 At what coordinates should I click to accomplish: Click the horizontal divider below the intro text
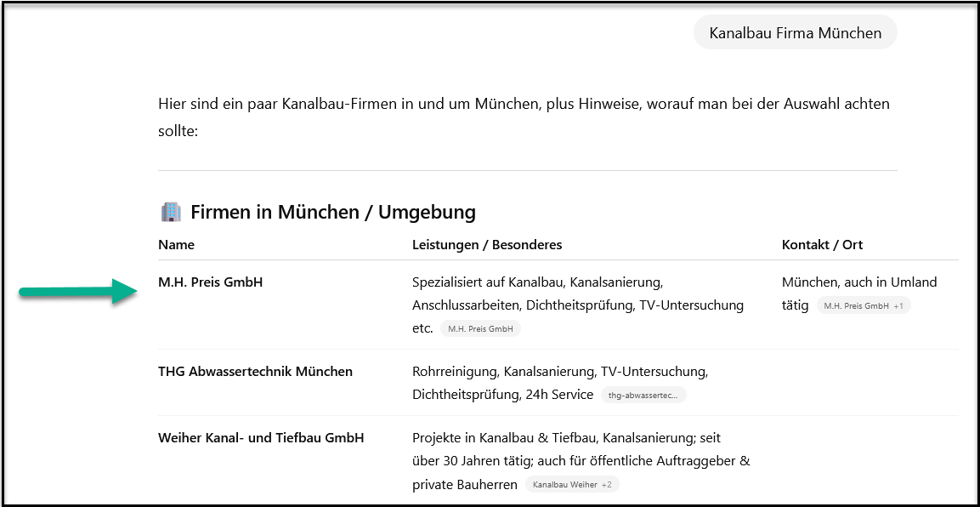[x=527, y=171]
